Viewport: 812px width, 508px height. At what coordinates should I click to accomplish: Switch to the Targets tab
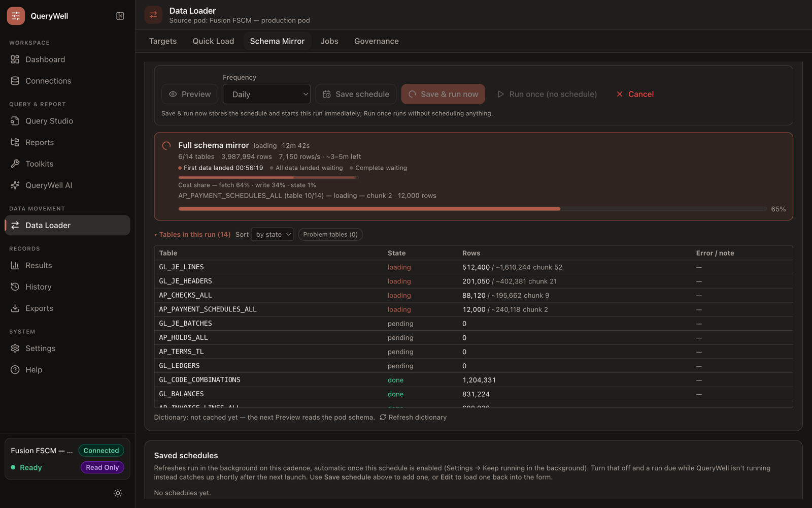coord(163,41)
